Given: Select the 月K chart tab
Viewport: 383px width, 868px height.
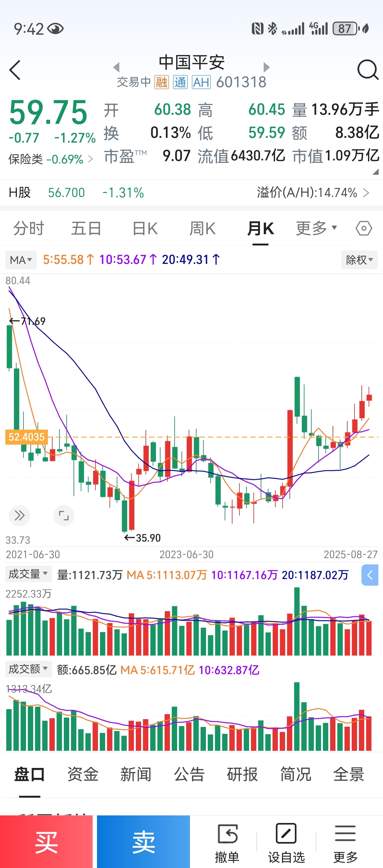Looking at the screenshot, I should [x=260, y=229].
